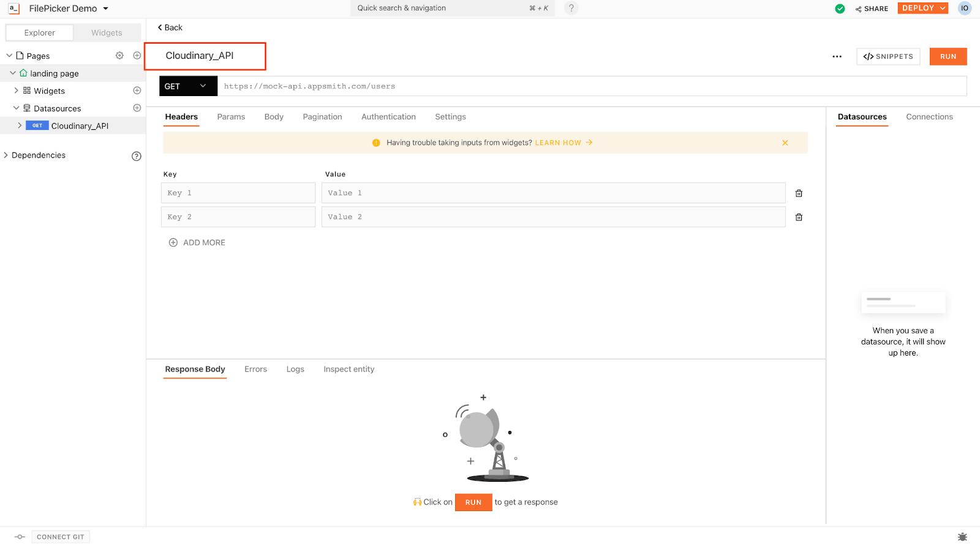The height and width of the screenshot is (546, 980).
Task: Expand the Dependencies section
Action: pyautogui.click(x=6, y=155)
